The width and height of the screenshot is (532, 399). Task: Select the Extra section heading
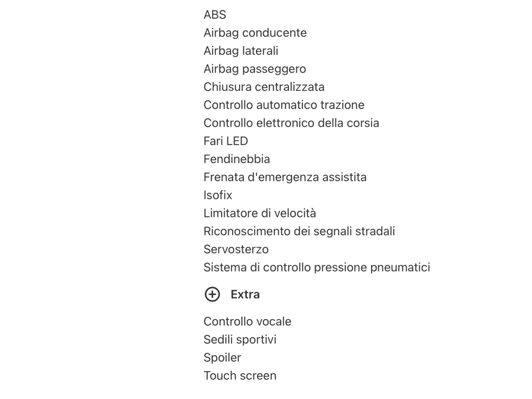point(245,294)
